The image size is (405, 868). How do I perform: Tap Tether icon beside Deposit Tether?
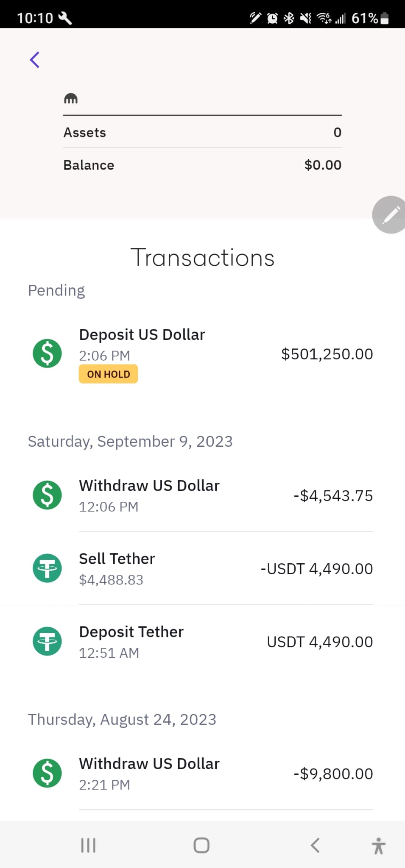click(x=47, y=641)
